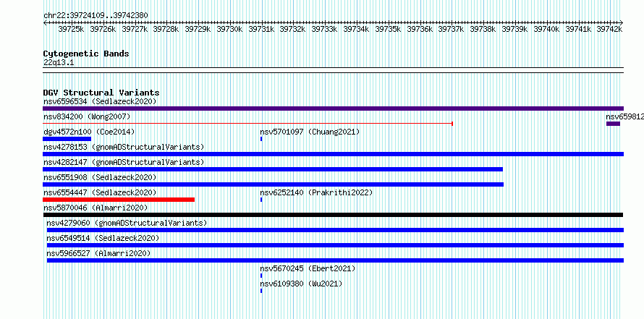Screen dimensions: 644x319
Task: Select the nsv5670245 (Ebert2021) label
Action: tap(308, 268)
